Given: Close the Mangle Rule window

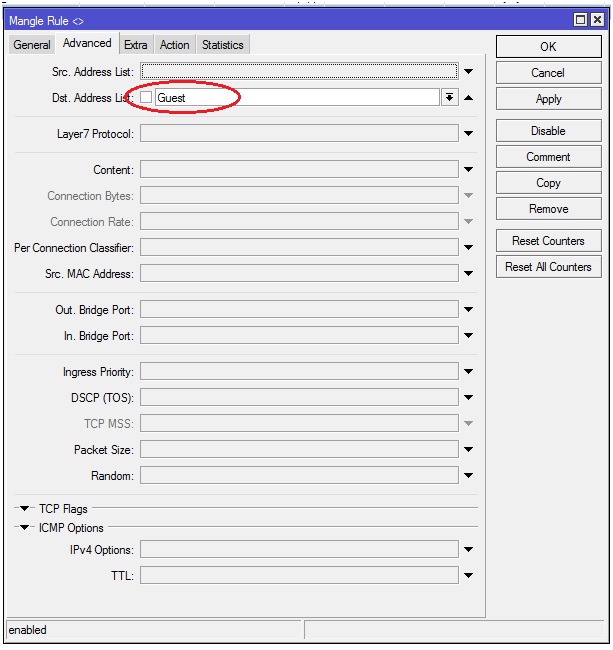Looking at the screenshot, I should tap(599, 20).
